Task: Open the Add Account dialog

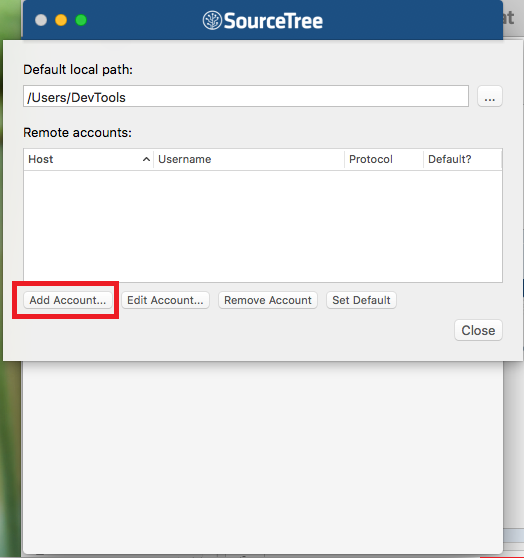Action: (x=68, y=300)
